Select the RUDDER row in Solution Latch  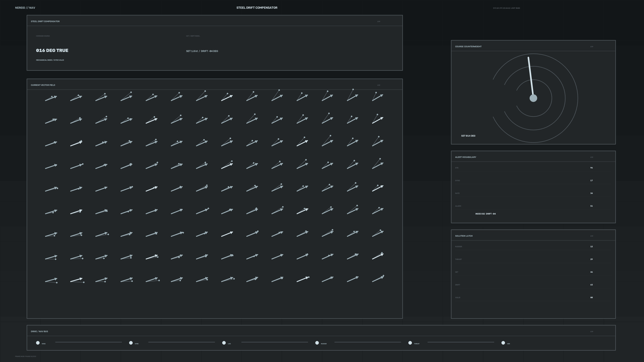coord(533,247)
